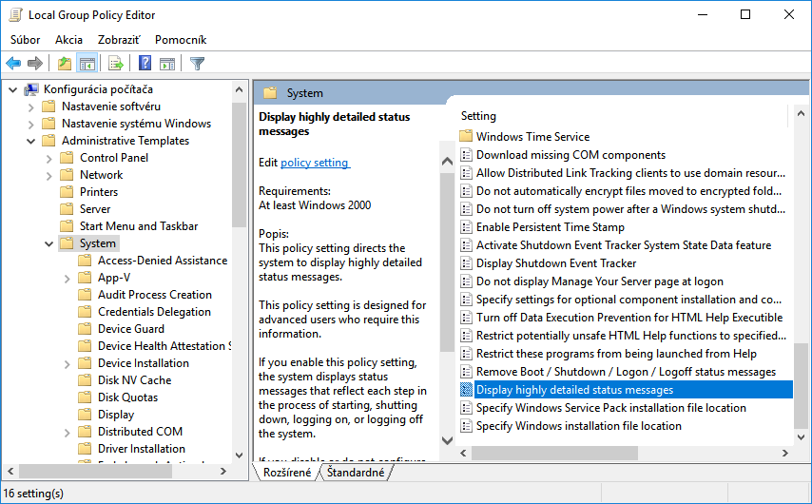Collapse the Administrative Templates node
Image resolution: width=812 pixels, height=504 pixels.
click(x=31, y=141)
